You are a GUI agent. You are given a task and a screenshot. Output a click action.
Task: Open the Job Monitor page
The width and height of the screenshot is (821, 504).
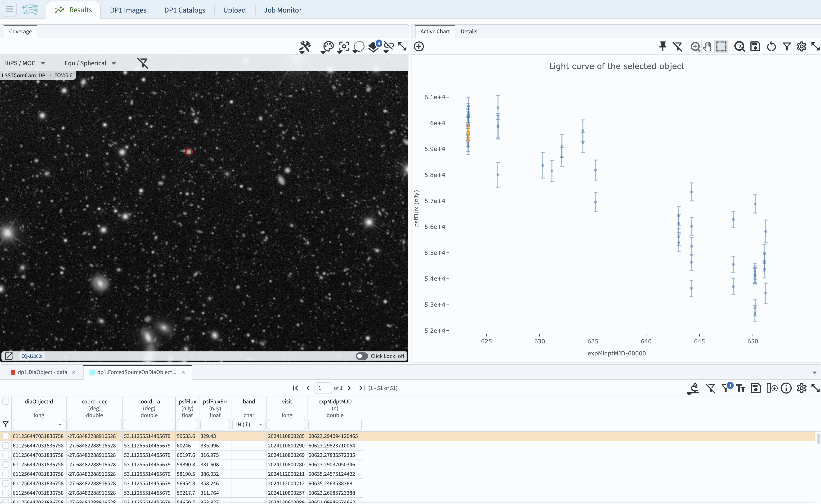click(x=282, y=10)
